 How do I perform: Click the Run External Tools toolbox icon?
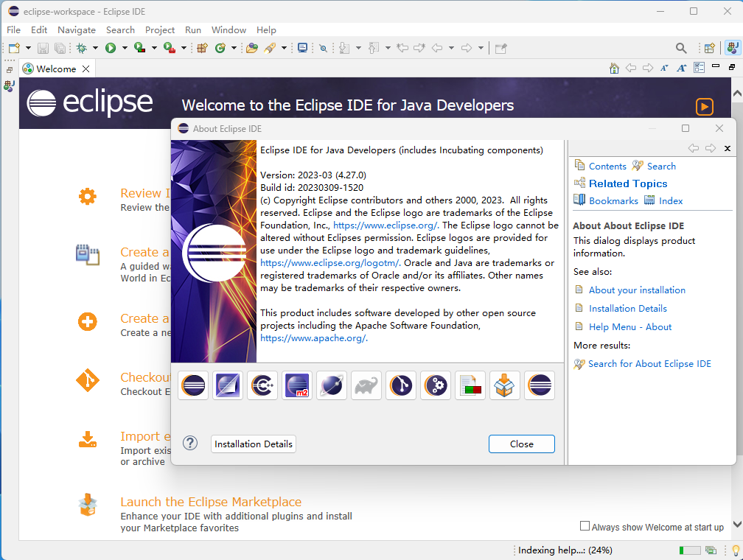click(170, 48)
